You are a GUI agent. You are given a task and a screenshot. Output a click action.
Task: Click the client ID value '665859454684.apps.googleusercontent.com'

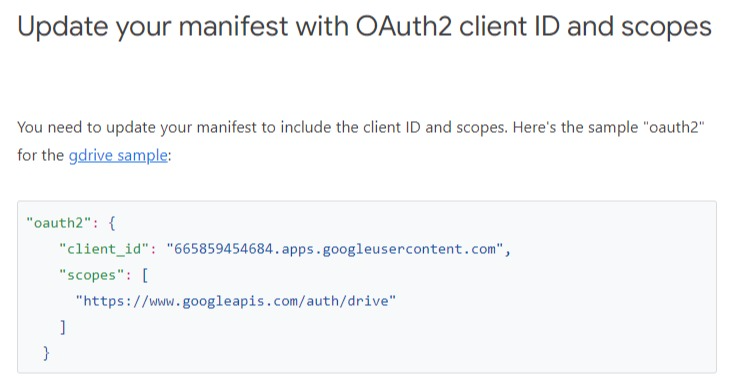[x=334, y=249]
